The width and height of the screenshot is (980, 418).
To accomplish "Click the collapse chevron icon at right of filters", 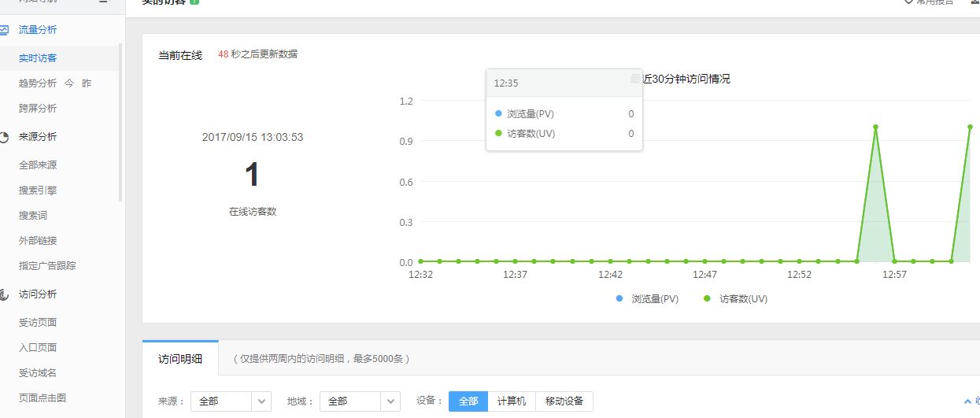I will [x=967, y=401].
